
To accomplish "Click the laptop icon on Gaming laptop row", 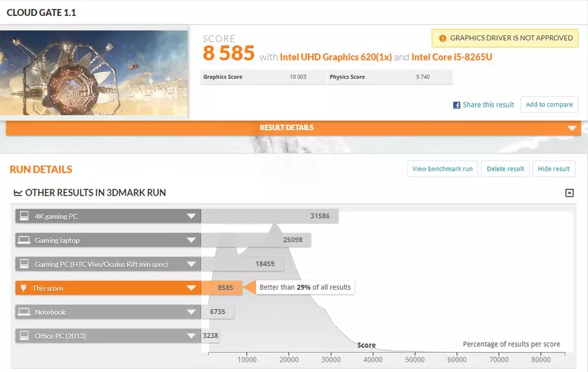I will coord(24,241).
